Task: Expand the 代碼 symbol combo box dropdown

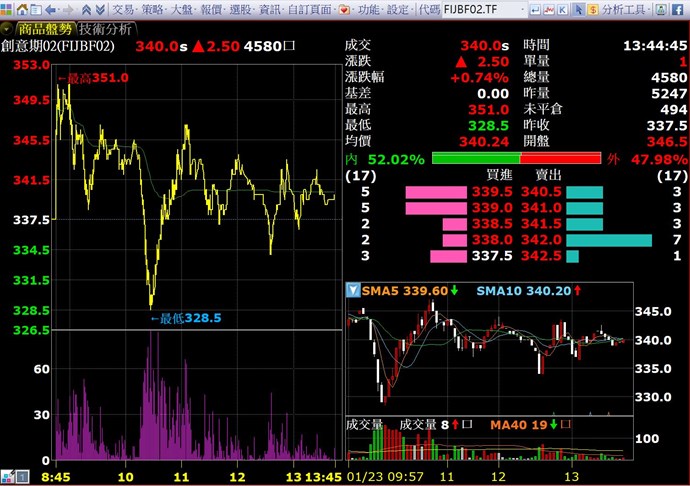Action: 523,9
